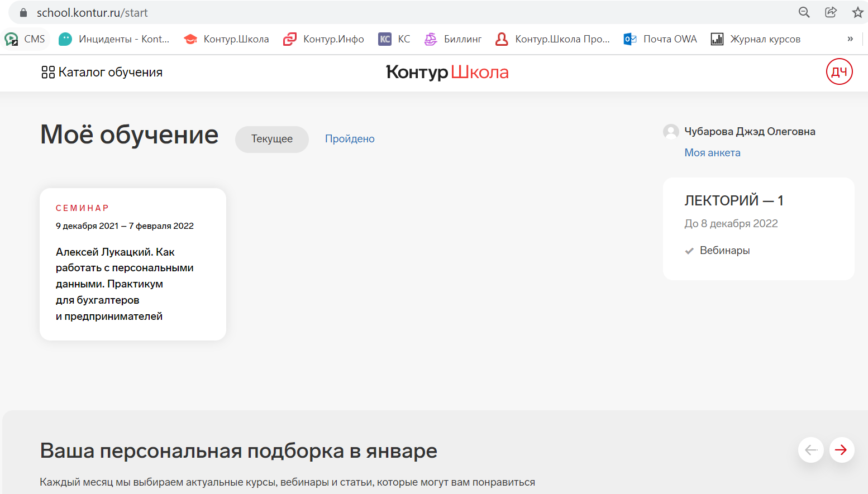
Task: Click the До 8 декабря 2022 text
Action: click(731, 223)
